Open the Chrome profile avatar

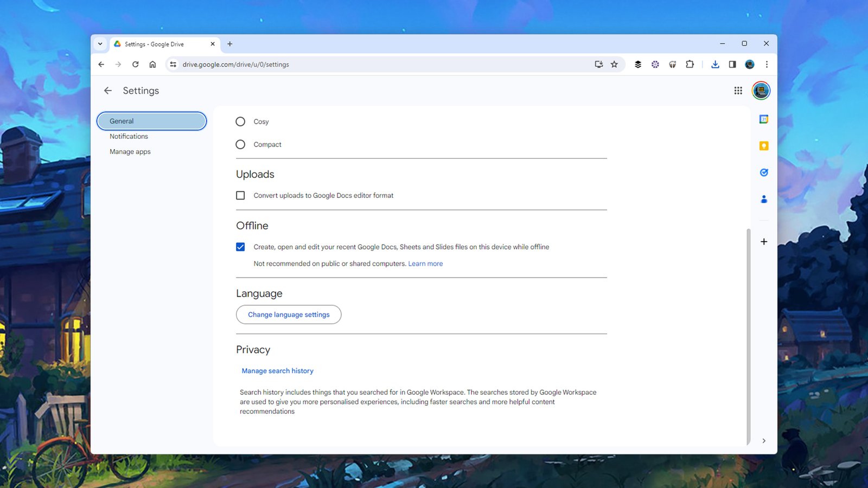[x=750, y=65]
